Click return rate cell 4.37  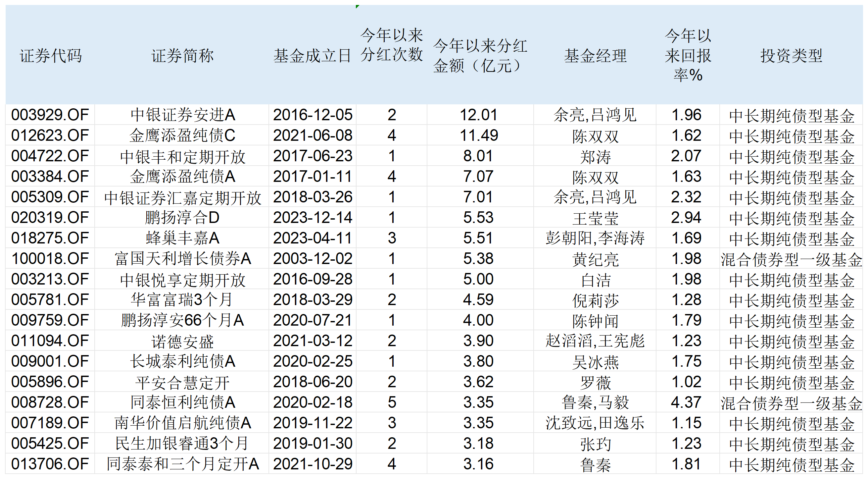[x=686, y=402]
